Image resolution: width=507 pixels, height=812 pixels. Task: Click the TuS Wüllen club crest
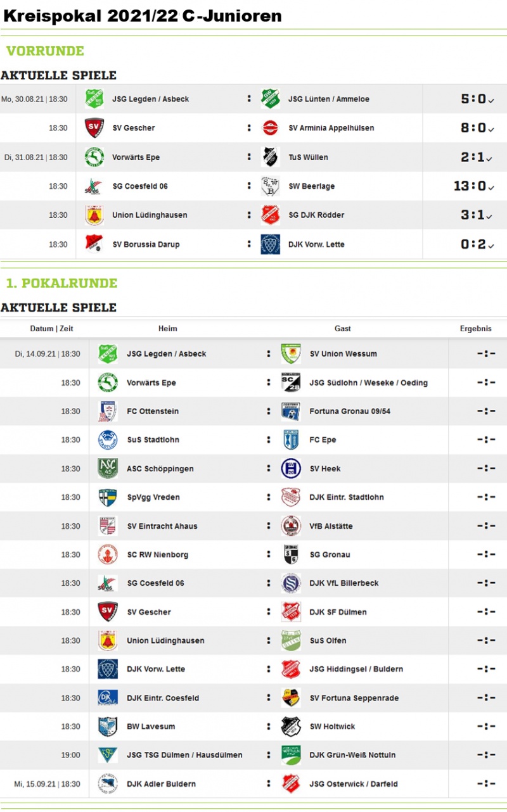[270, 157]
